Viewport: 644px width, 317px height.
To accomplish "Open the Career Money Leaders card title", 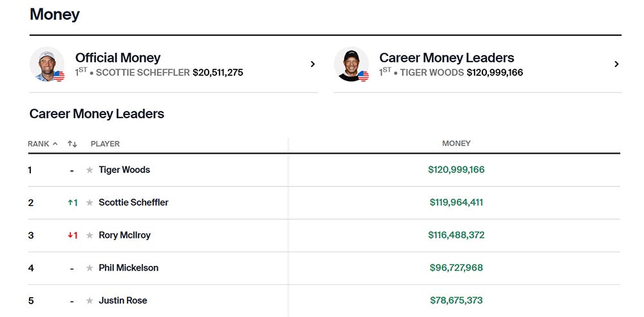I will (447, 58).
